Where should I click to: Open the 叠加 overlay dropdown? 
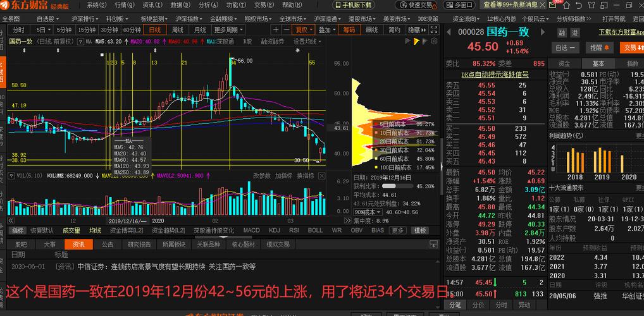327,30
